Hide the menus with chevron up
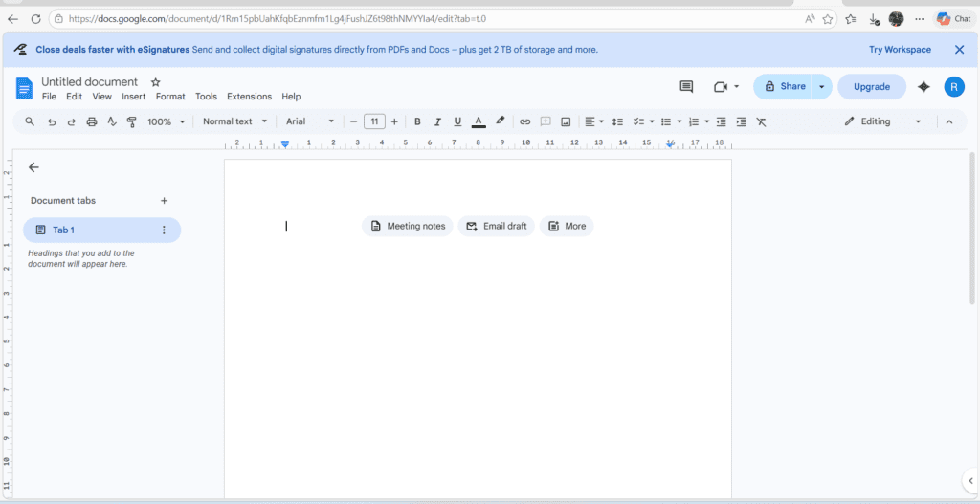This screenshot has width=980, height=504. 949,121
